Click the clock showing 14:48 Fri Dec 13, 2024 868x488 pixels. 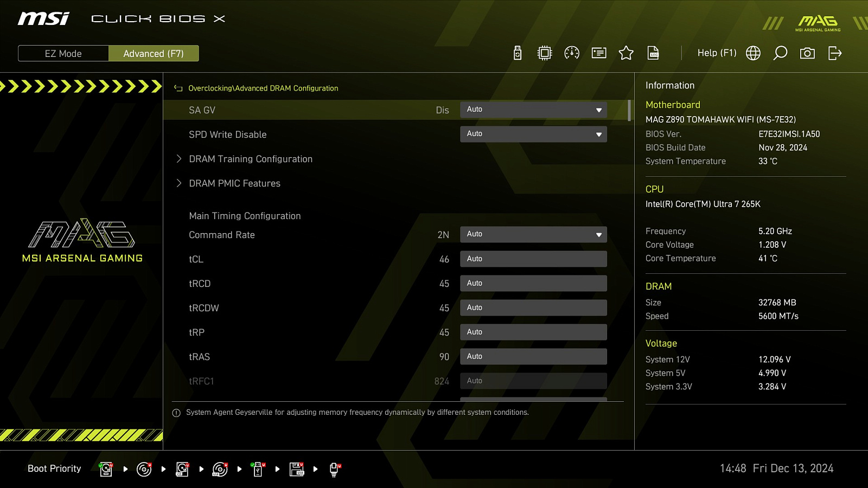click(776, 468)
